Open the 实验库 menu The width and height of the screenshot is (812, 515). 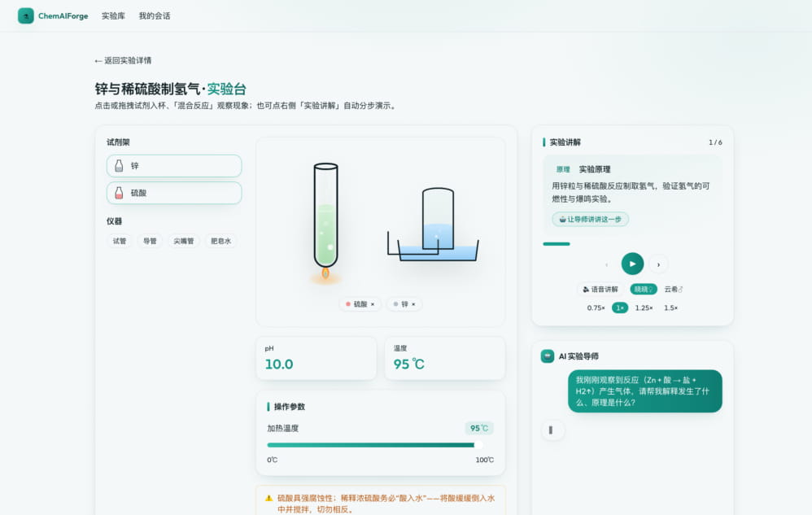113,16
